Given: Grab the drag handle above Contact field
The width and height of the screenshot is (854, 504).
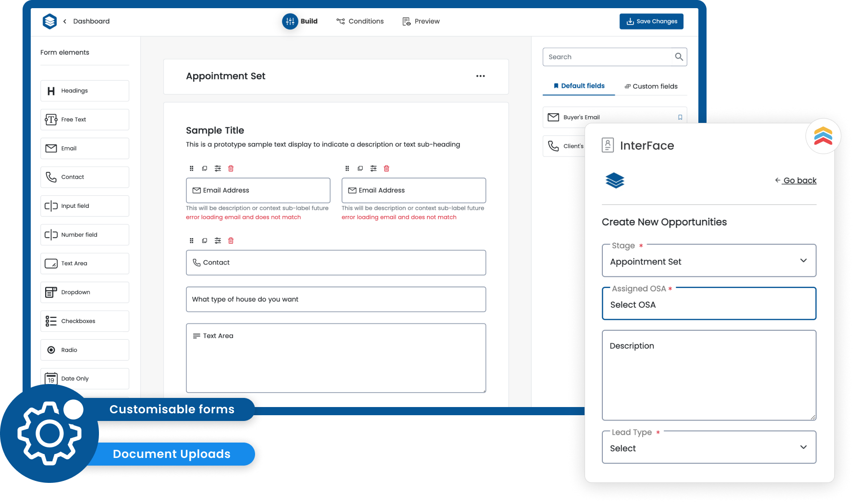Looking at the screenshot, I should (x=192, y=240).
